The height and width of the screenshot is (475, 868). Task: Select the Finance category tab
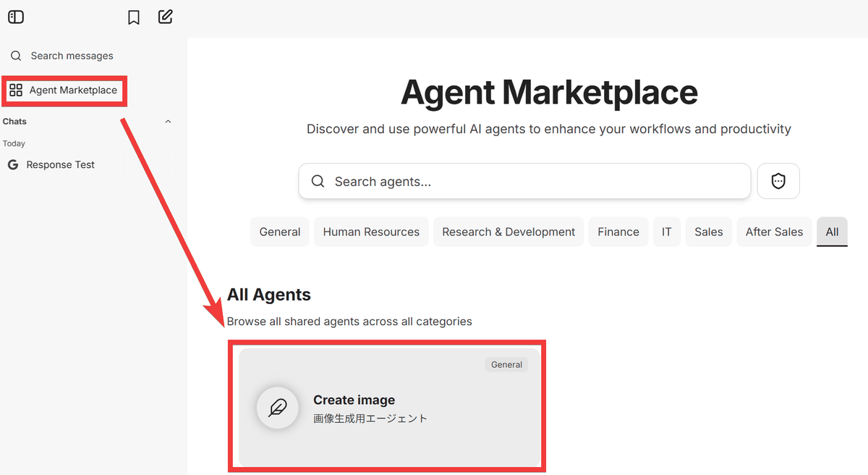[618, 232]
